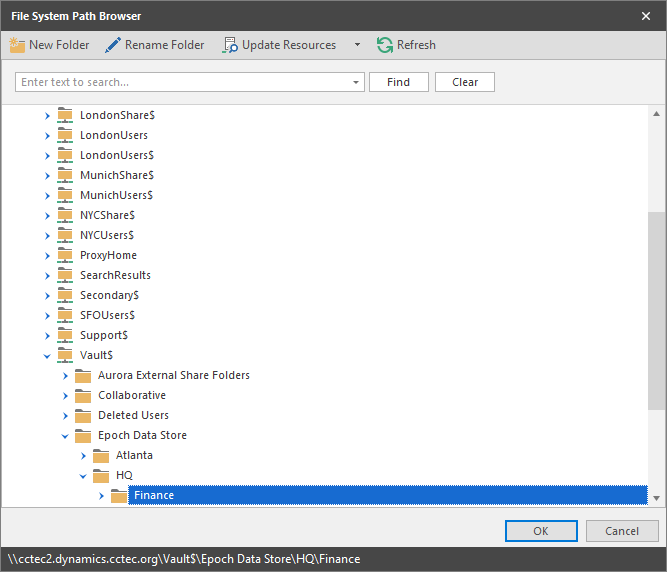Click the Secondary$ share icon
This screenshot has width=667, height=572.
tap(65, 296)
